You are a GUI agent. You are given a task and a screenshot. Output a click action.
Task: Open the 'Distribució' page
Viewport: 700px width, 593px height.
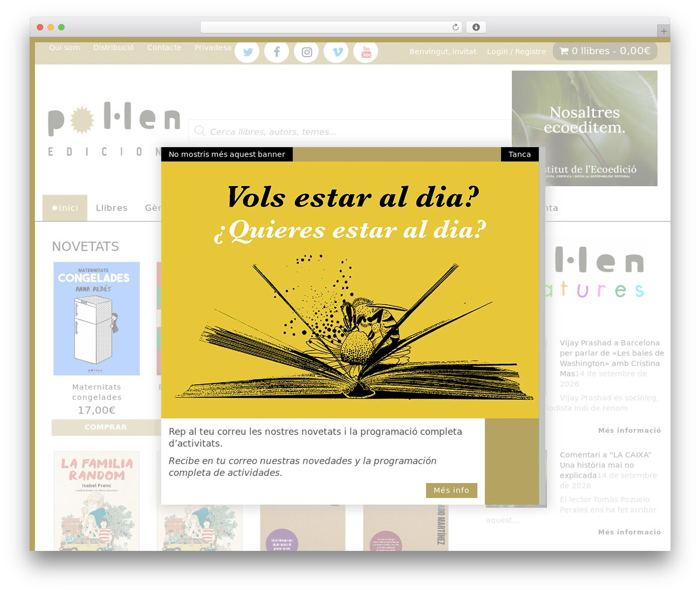click(113, 48)
